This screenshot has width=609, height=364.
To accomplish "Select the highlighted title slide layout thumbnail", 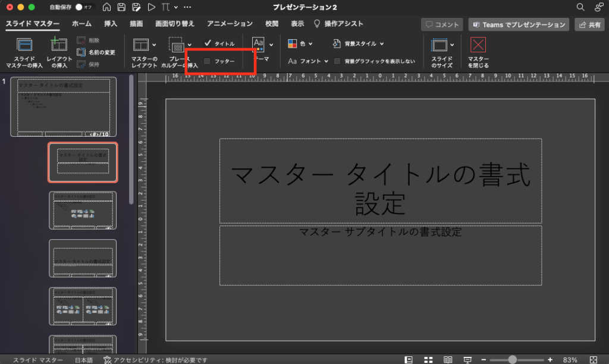I will (x=83, y=162).
